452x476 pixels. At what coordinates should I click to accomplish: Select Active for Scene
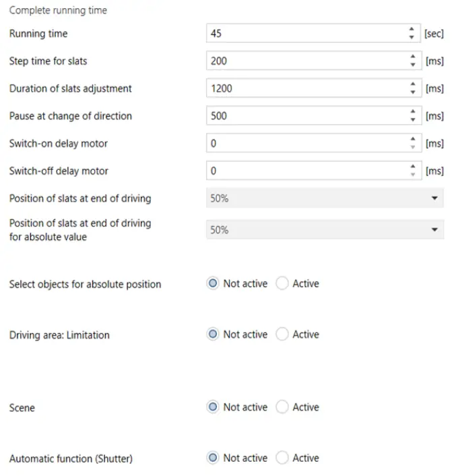point(283,407)
